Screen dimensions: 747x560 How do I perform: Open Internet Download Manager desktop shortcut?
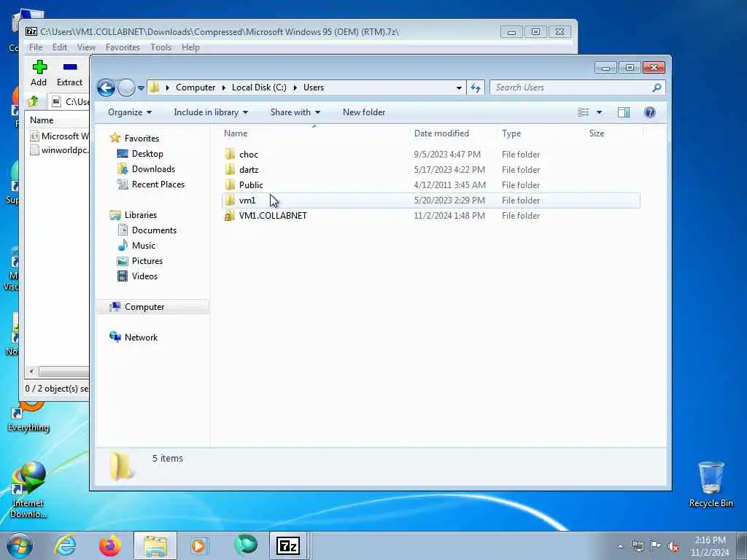tap(28, 489)
